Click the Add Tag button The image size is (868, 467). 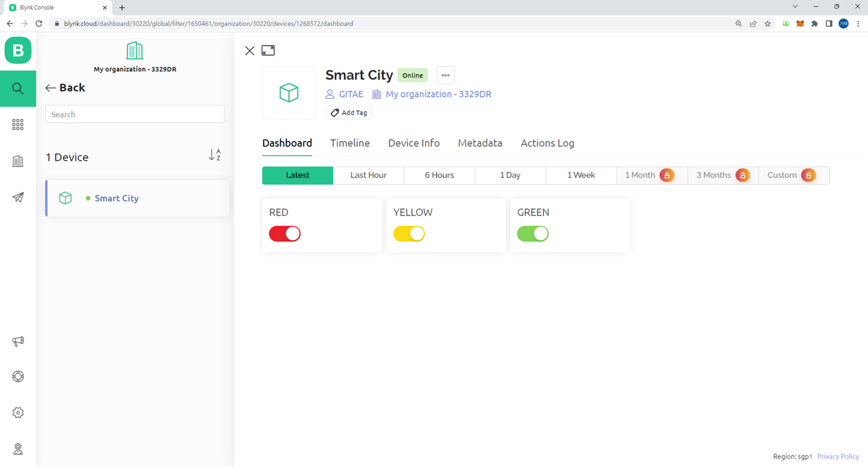coord(348,113)
